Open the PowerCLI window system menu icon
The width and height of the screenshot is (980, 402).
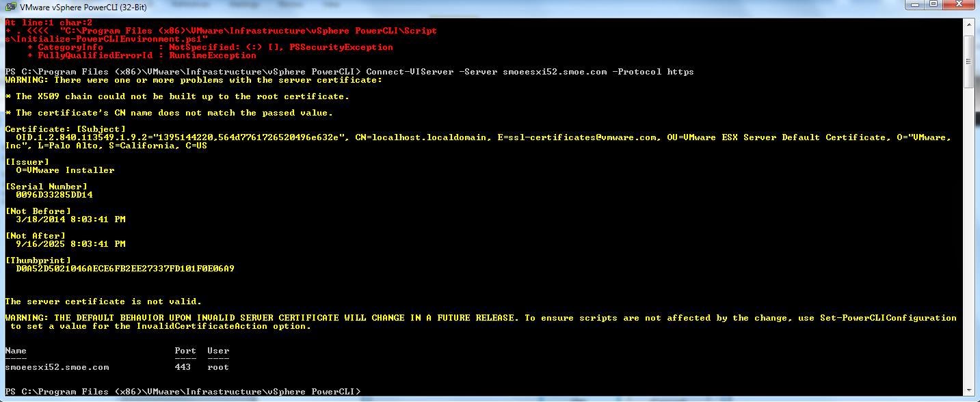(10, 8)
